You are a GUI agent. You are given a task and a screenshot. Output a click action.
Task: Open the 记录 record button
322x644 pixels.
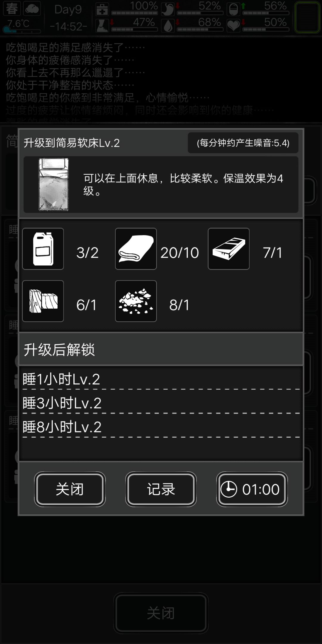coord(161,489)
